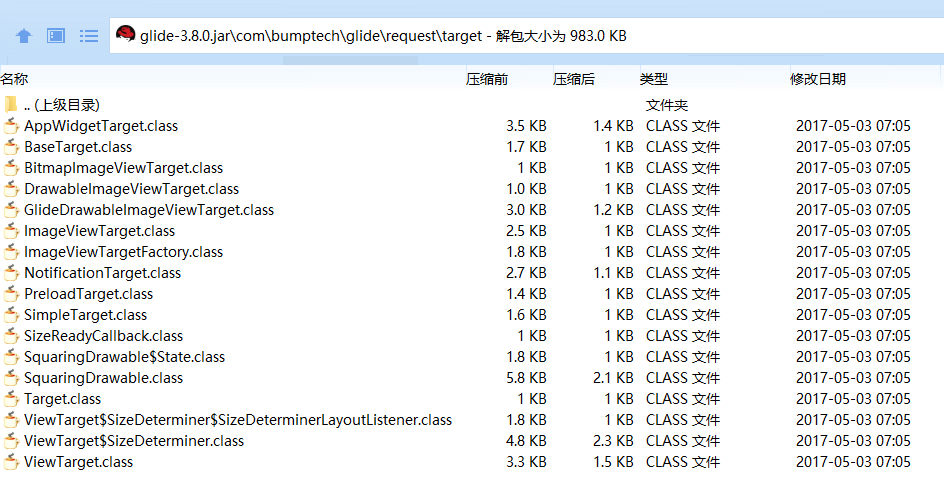Sort by 压缩前 column header
The width and height of the screenshot is (944, 497).
click(486, 79)
